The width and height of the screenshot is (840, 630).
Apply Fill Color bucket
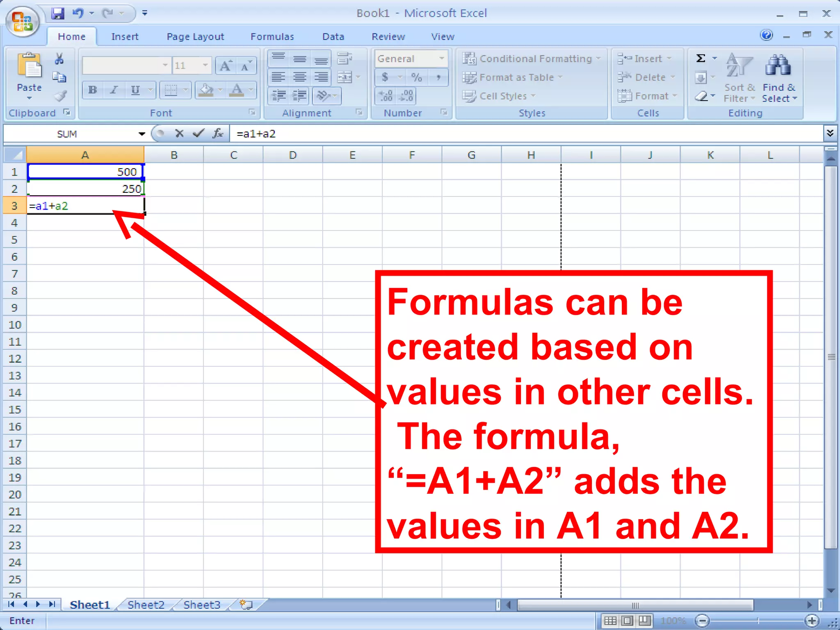click(x=206, y=90)
